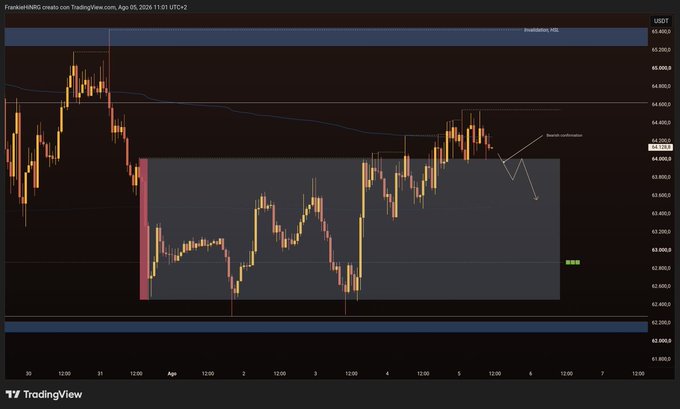Click the 62.000,0 price axis label

click(661, 341)
